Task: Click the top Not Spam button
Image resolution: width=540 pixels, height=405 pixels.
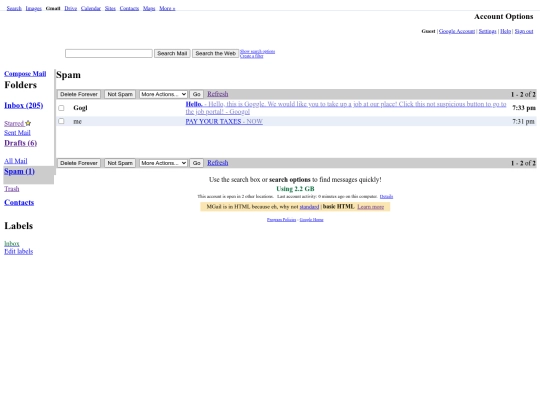Action: tap(120, 94)
